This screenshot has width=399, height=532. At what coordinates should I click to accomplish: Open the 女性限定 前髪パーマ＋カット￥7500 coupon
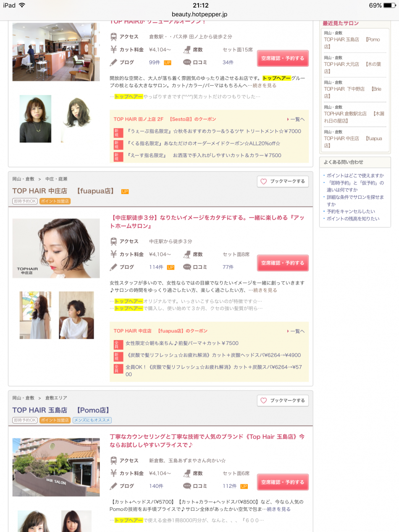click(x=182, y=343)
